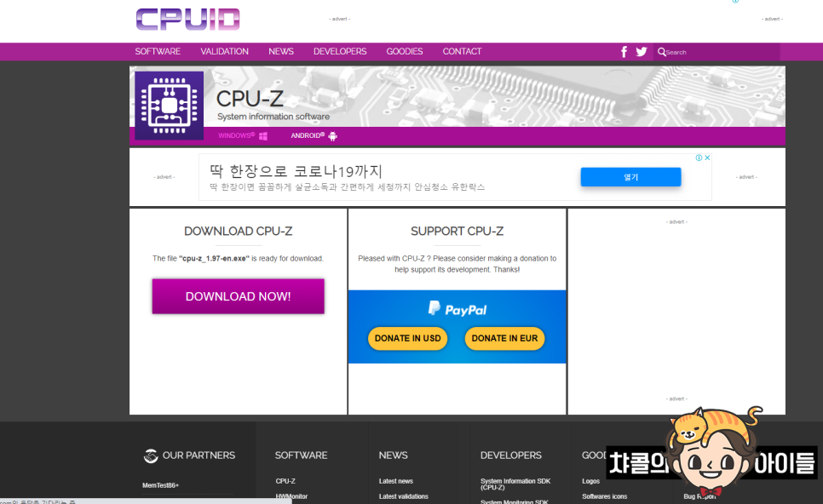Click the DOWNLOAD NOW! button
This screenshot has width=823, height=504.
(239, 296)
